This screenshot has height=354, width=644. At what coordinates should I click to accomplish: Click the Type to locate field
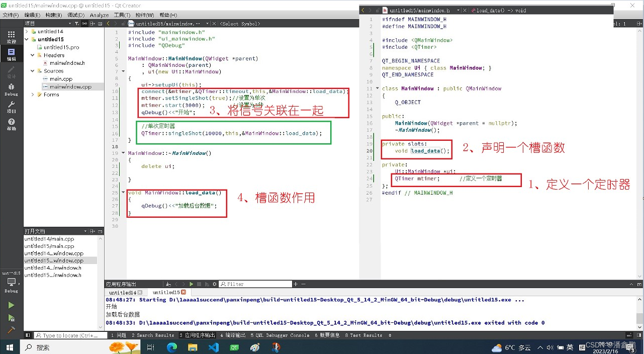(x=70, y=335)
